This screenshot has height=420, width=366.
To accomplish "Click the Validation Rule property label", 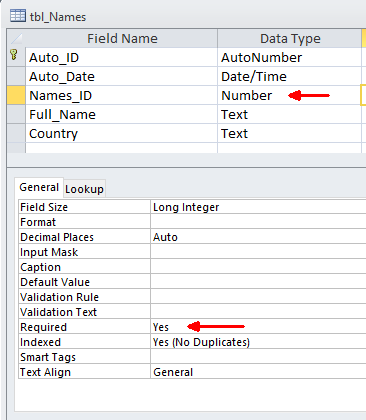I will point(84,297).
